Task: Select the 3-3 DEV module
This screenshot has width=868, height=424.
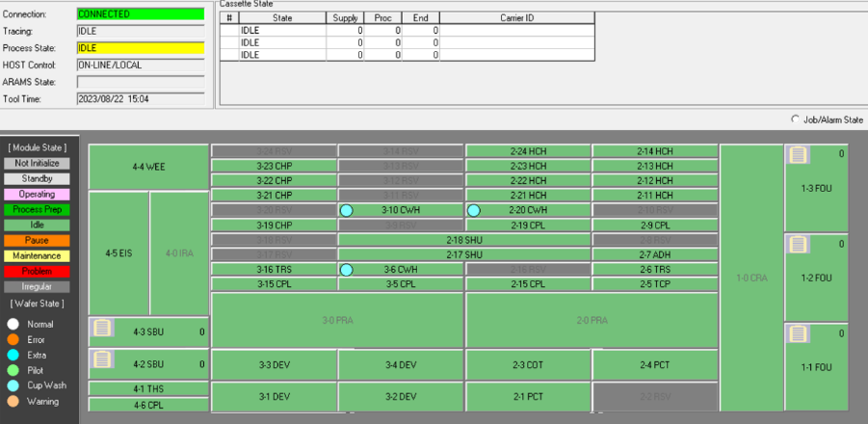Action: tap(274, 364)
